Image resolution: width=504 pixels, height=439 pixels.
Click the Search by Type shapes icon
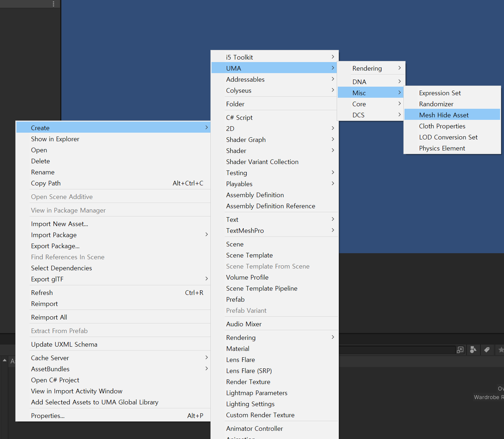(x=473, y=350)
